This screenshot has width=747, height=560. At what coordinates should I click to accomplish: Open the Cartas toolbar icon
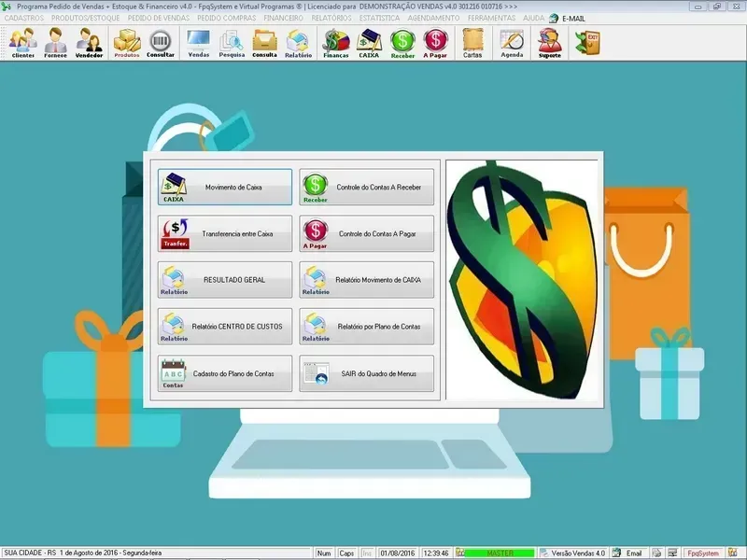click(x=472, y=43)
